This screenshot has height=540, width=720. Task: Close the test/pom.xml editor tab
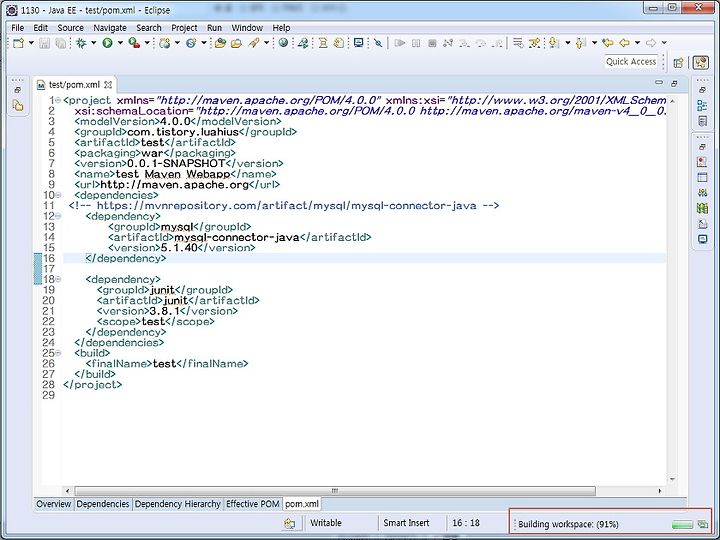tap(108, 85)
